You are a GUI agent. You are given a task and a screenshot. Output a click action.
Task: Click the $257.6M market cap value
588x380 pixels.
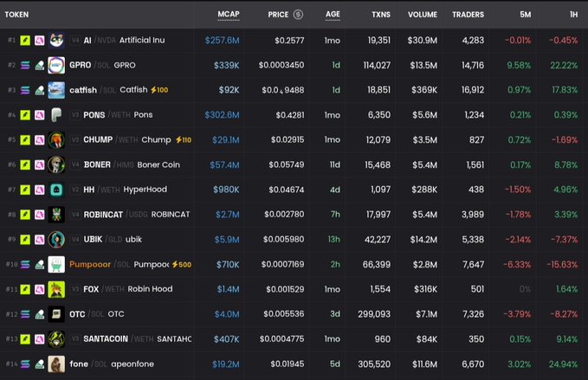(222, 41)
